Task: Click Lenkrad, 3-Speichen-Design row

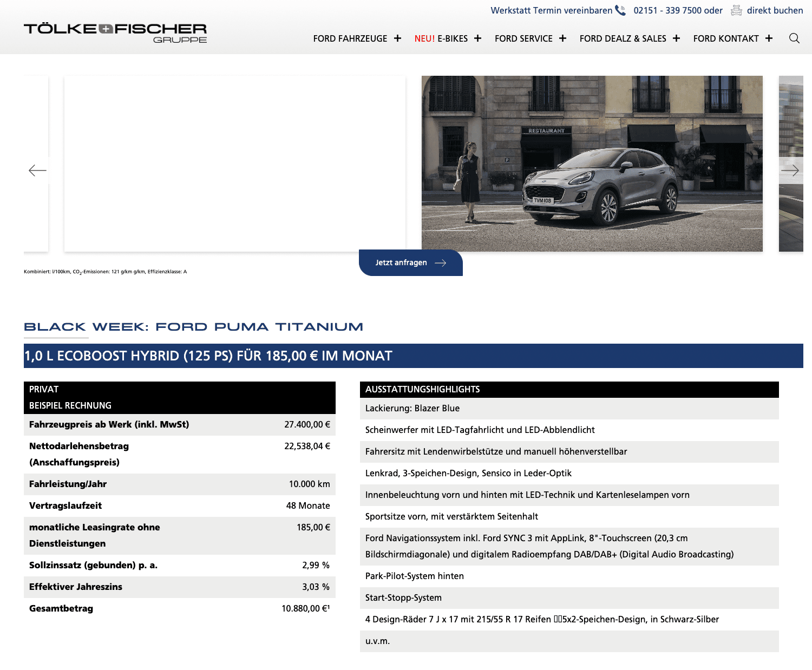Action: [x=569, y=474]
